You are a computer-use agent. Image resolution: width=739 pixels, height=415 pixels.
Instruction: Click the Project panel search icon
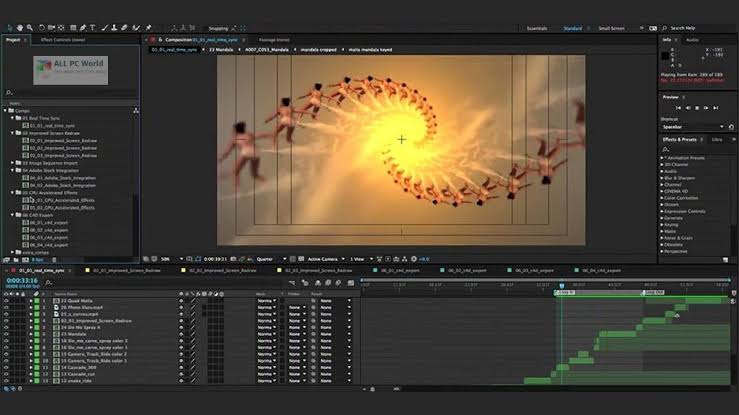9,93
